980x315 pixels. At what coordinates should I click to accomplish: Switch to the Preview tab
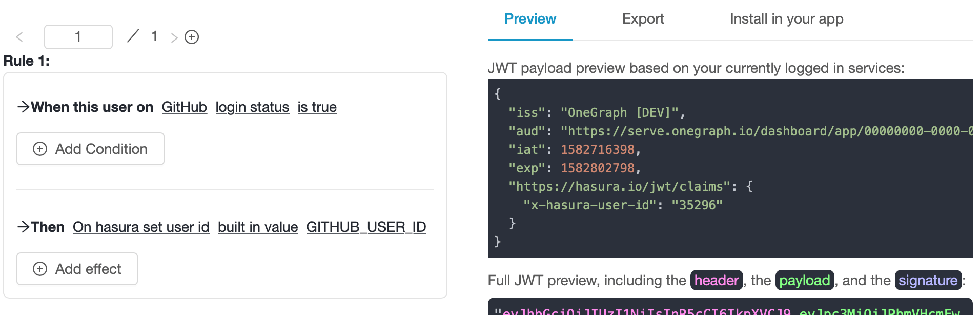(x=530, y=19)
